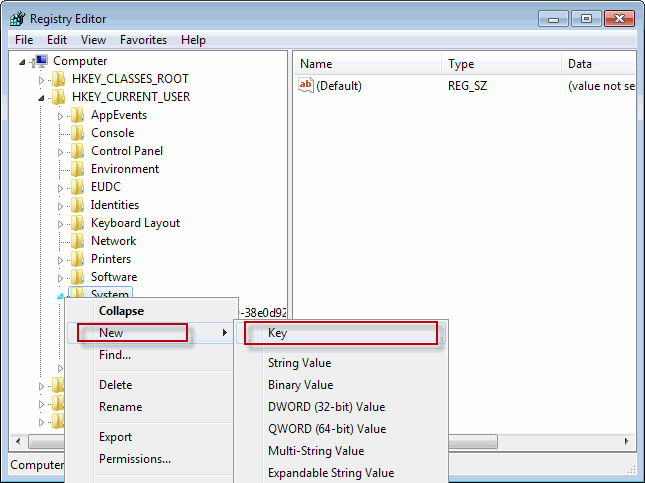The height and width of the screenshot is (483, 645).
Task: Expand HKEY_CLASSES_ROOT tree node
Action: click(41, 80)
